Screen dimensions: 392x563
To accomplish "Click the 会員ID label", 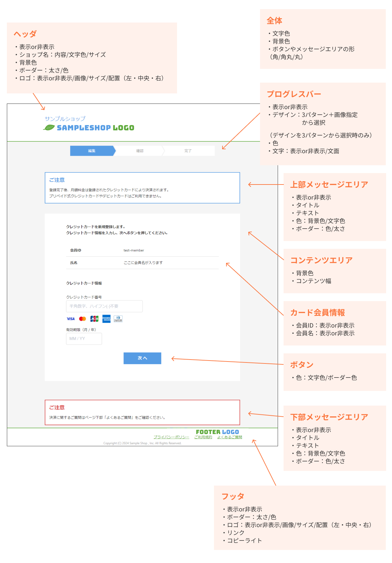I will coord(75,250).
